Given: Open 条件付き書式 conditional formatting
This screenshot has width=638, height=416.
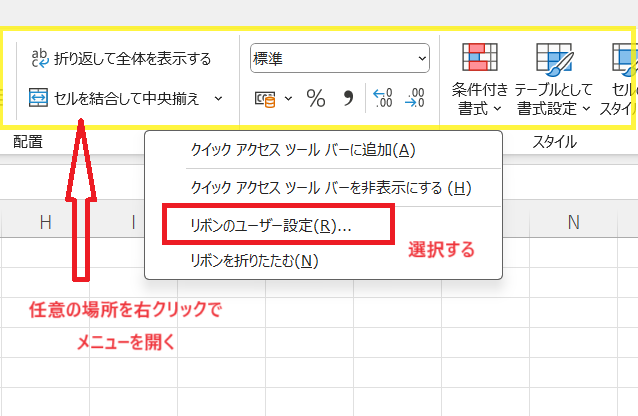Looking at the screenshot, I should (480, 79).
